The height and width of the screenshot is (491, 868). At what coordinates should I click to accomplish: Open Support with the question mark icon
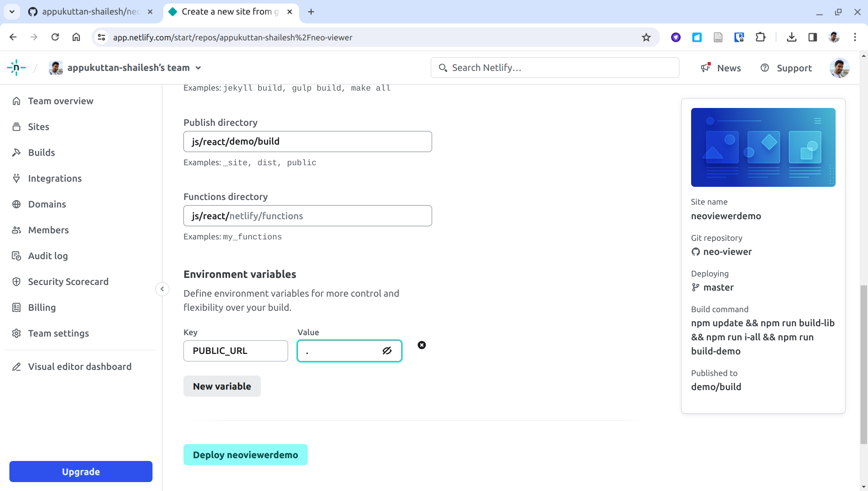[765, 68]
